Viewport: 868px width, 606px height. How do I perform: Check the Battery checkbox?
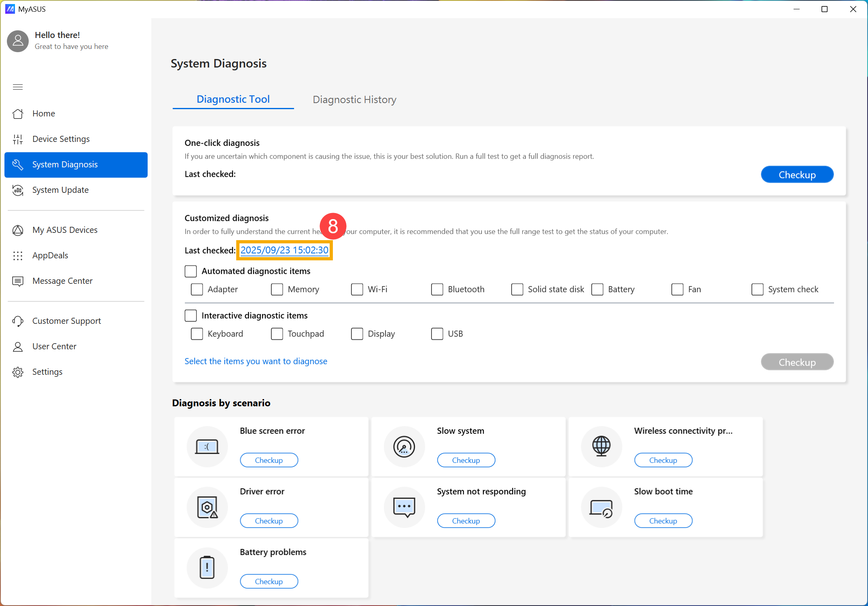point(597,289)
